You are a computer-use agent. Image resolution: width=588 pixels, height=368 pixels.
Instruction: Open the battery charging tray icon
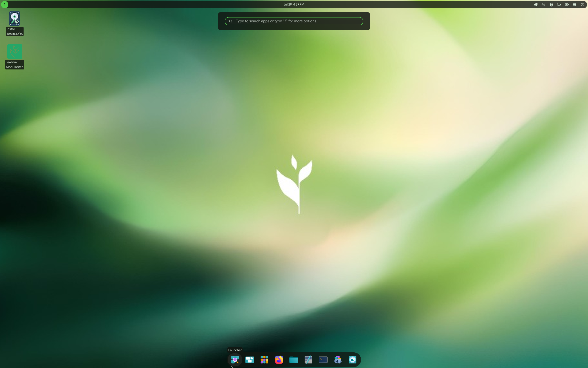click(x=567, y=4)
